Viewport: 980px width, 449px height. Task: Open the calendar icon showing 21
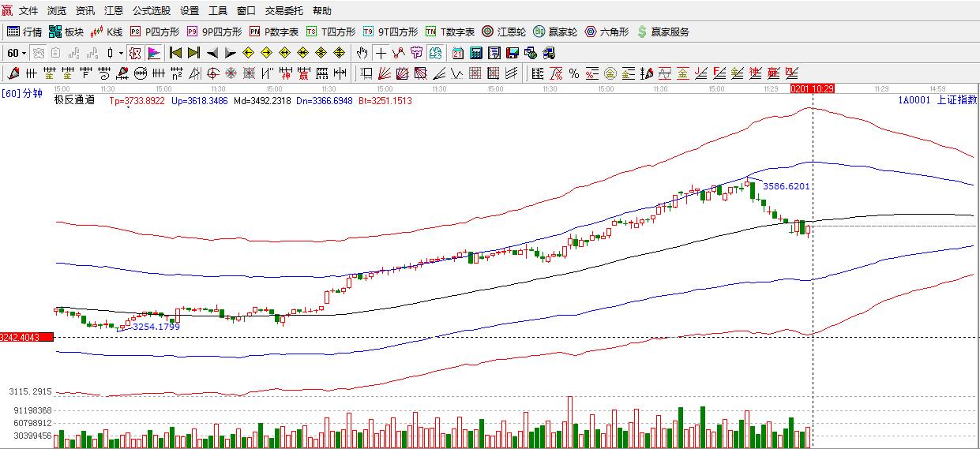point(458,53)
